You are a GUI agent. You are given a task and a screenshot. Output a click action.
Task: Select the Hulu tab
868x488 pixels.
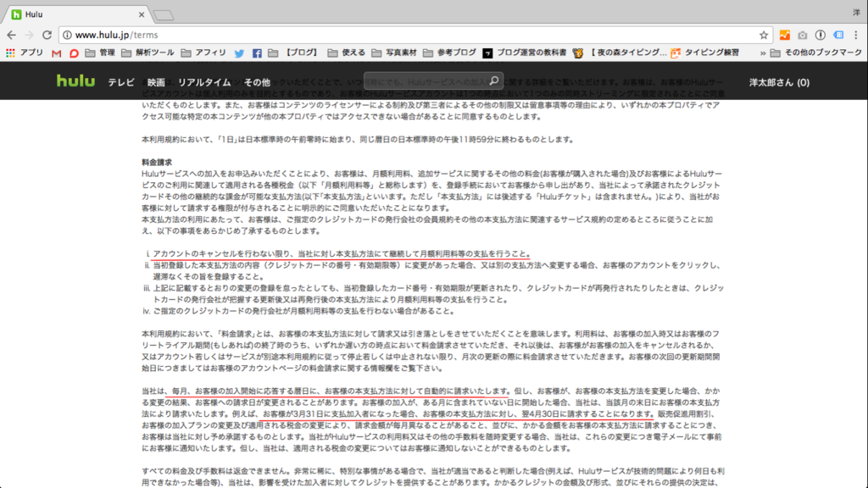75,14
